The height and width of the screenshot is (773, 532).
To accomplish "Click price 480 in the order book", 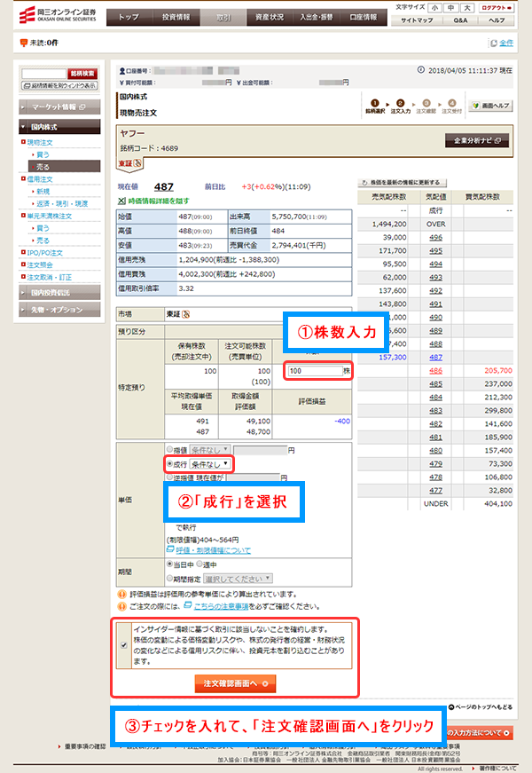I will tap(435, 451).
